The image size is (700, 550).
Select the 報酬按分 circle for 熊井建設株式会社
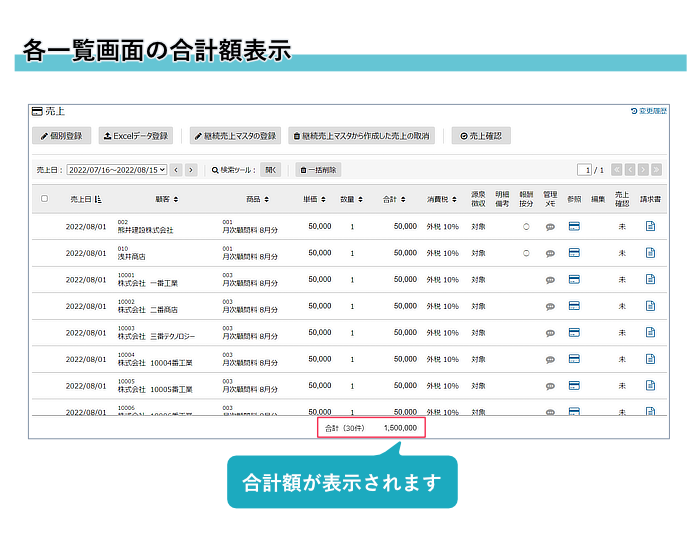click(526, 226)
